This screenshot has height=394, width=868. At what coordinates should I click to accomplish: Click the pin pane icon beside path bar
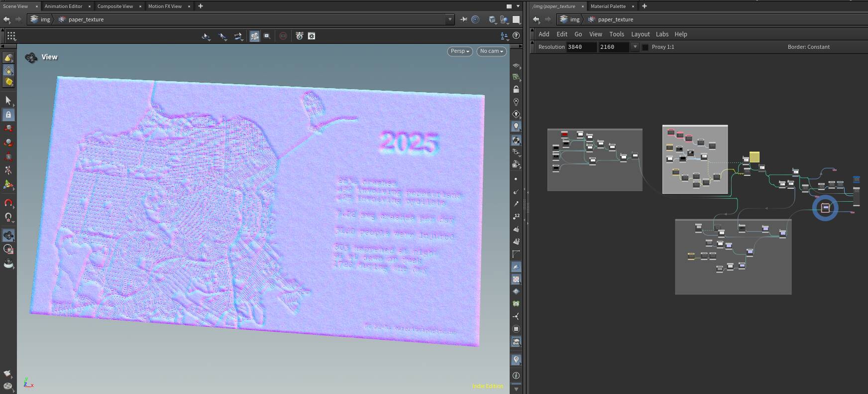pyautogui.click(x=464, y=19)
